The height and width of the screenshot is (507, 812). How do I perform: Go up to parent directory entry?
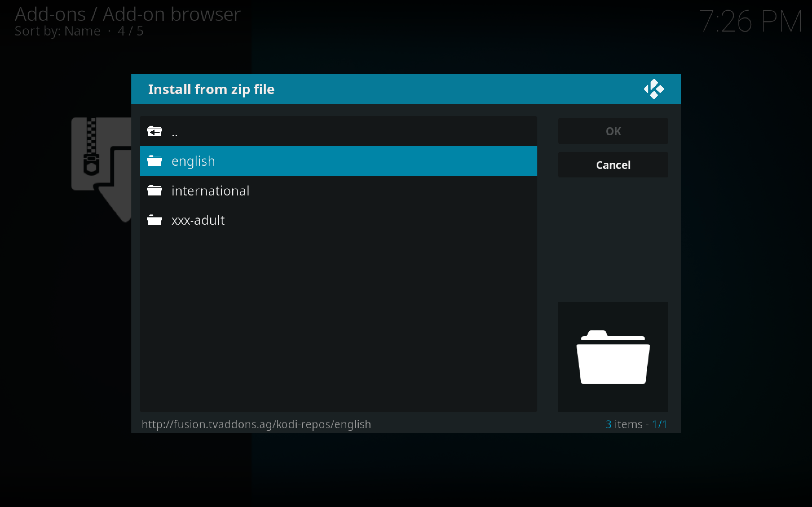175,132
